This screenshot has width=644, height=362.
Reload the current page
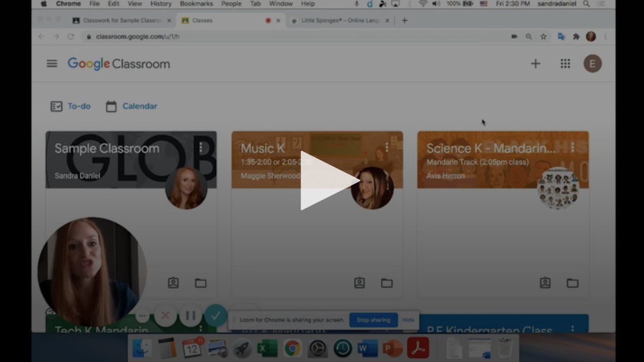71,37
